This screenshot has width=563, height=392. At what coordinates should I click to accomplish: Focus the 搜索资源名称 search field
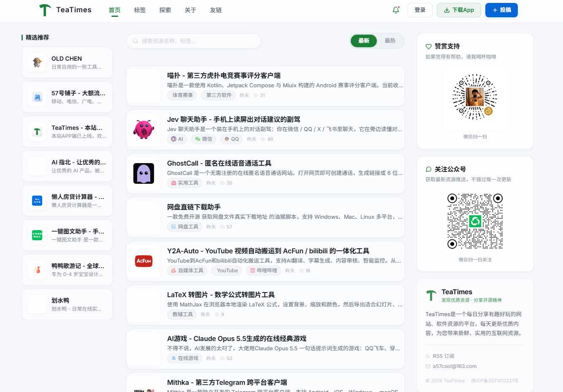194,41
